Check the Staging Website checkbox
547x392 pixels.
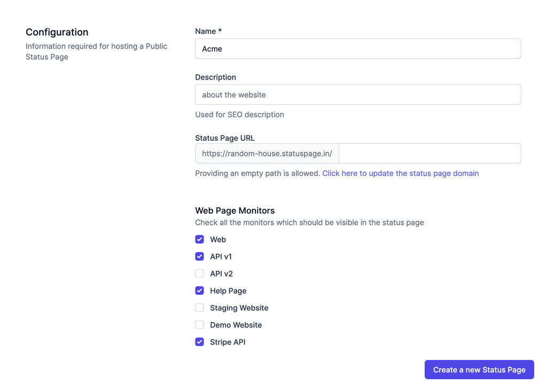click(200, 308)
